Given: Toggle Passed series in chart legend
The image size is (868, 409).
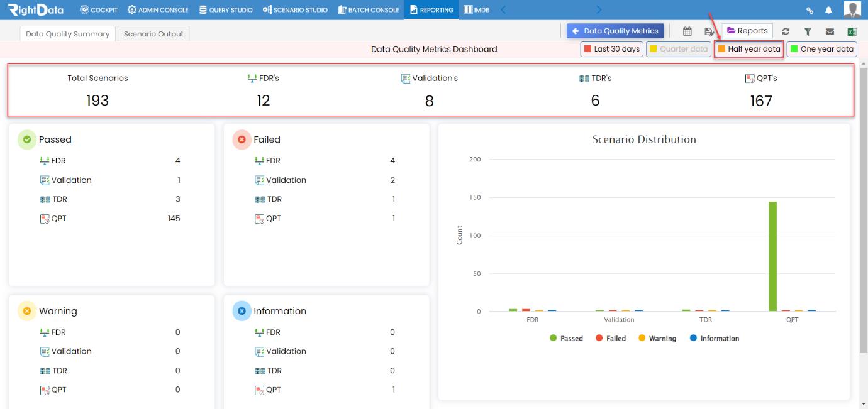Looking at the screenshot, I should (566, 339).
